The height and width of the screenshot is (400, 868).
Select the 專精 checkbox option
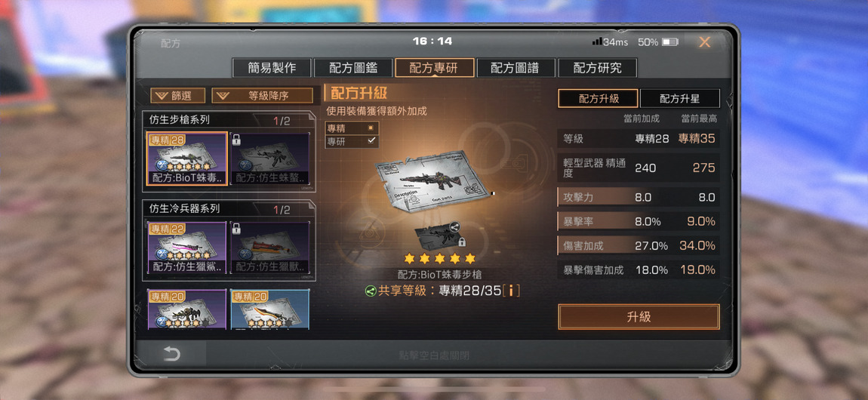[x=352, y=128]
